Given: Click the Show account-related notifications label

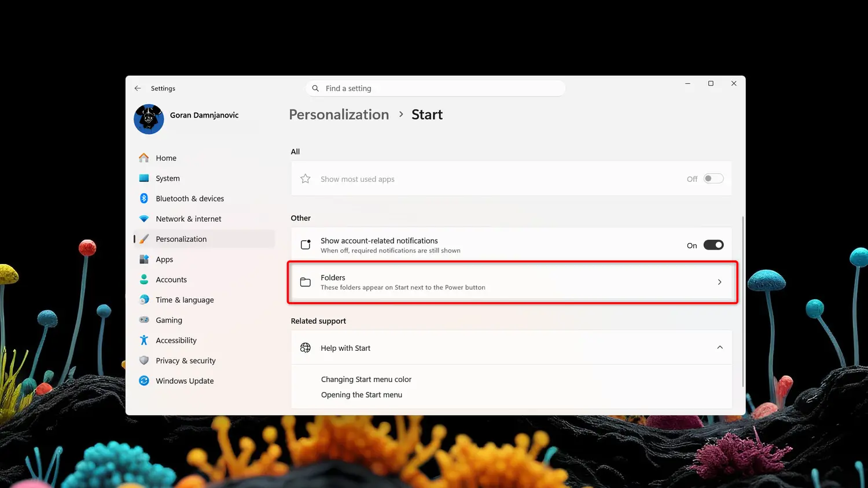Looking at the screenshot, I should (x=379, y=241).
